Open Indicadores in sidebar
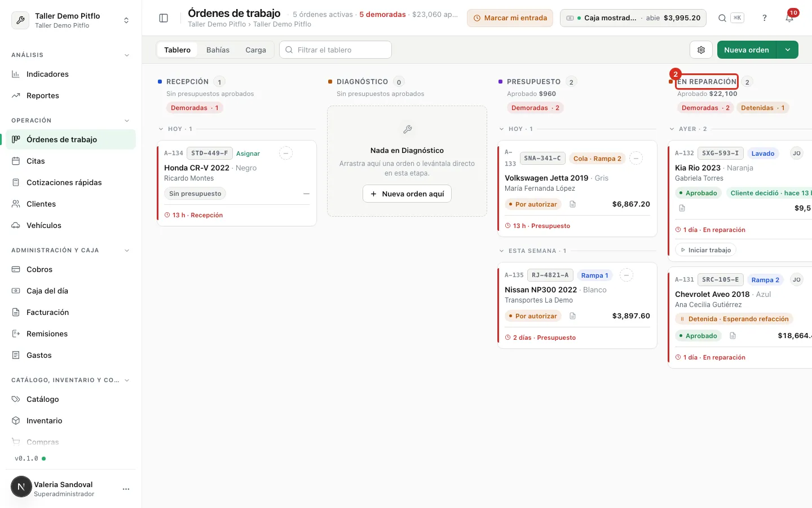Screen dimensions: 812x508 70,74
